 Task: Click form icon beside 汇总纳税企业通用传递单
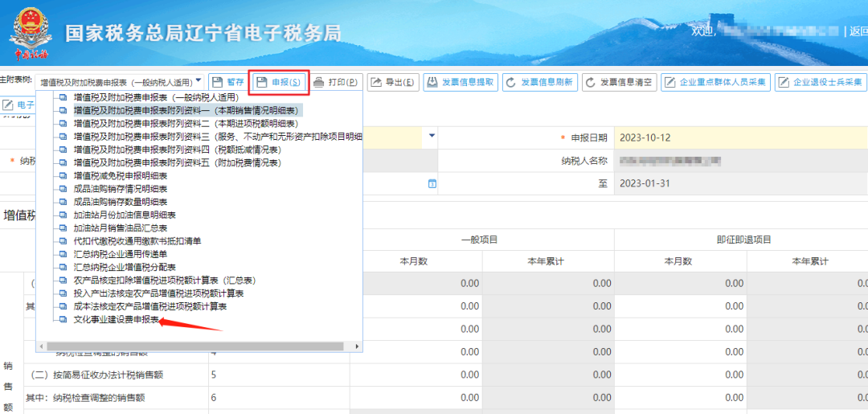63,253
